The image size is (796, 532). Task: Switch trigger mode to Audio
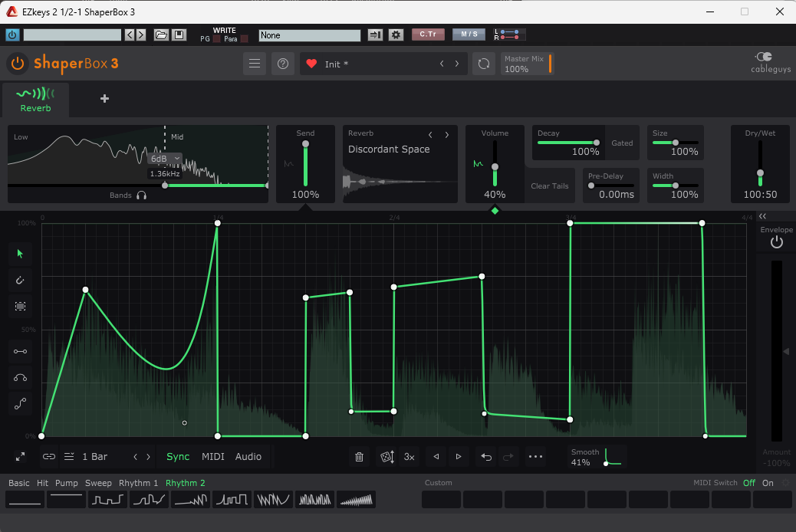pyautogui.click(x=248, y=457)
